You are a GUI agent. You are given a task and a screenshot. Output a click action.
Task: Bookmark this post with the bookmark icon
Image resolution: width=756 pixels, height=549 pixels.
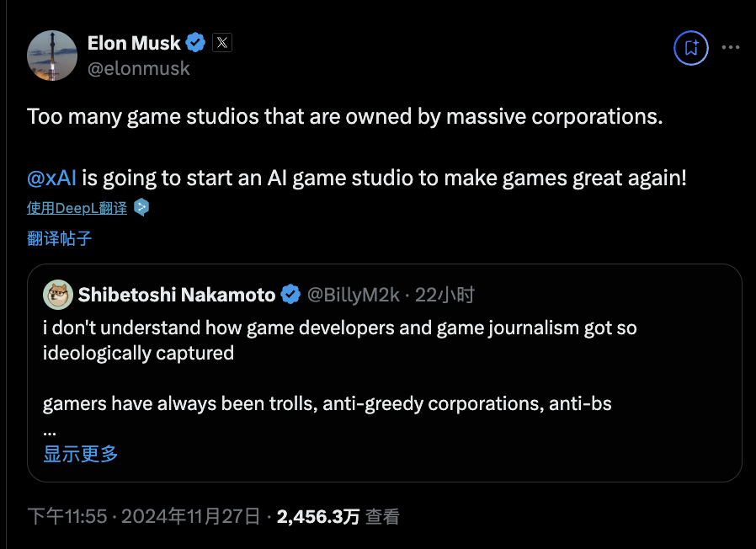tap(691, 48)
